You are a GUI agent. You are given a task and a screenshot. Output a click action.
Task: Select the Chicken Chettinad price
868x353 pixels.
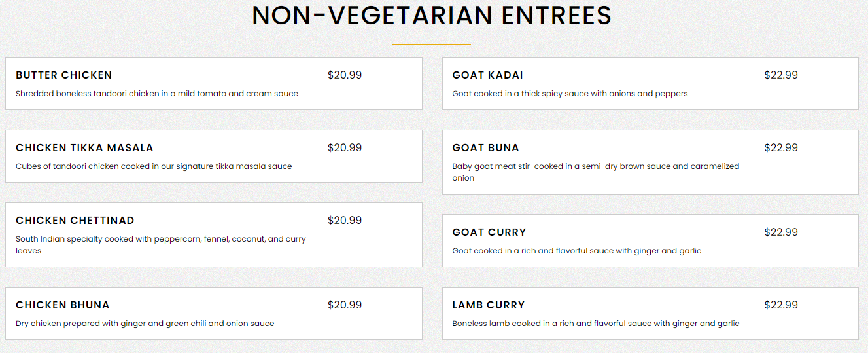coord(345,221)
